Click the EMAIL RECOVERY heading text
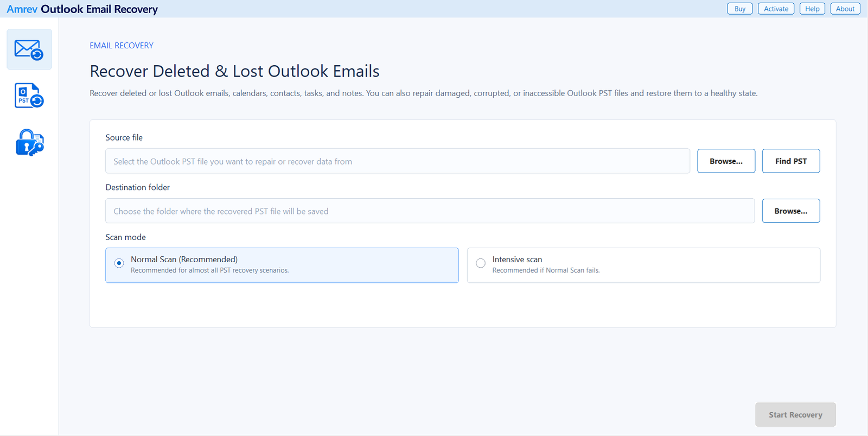The height and width of the screenshot is (436, 868). click(122, 46)
